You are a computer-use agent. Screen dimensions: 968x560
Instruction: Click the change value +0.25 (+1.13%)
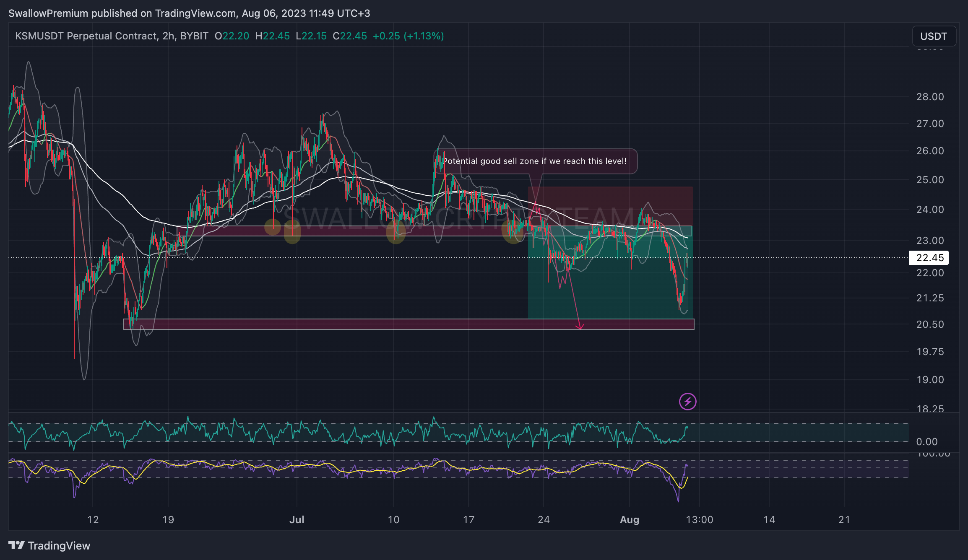pyautogui.click(x=409, y=36)
